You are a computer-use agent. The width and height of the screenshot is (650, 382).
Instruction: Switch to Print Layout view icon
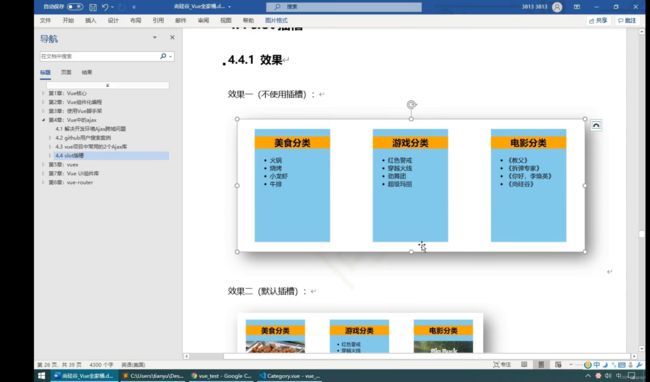coord(541,365)
